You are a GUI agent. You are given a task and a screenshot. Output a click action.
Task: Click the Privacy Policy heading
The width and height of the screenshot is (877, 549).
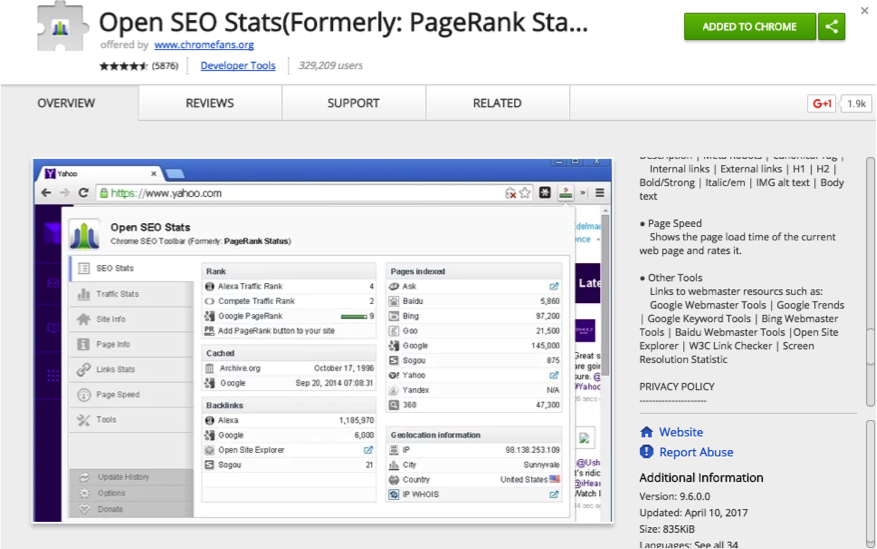click(x=677, y=387)
